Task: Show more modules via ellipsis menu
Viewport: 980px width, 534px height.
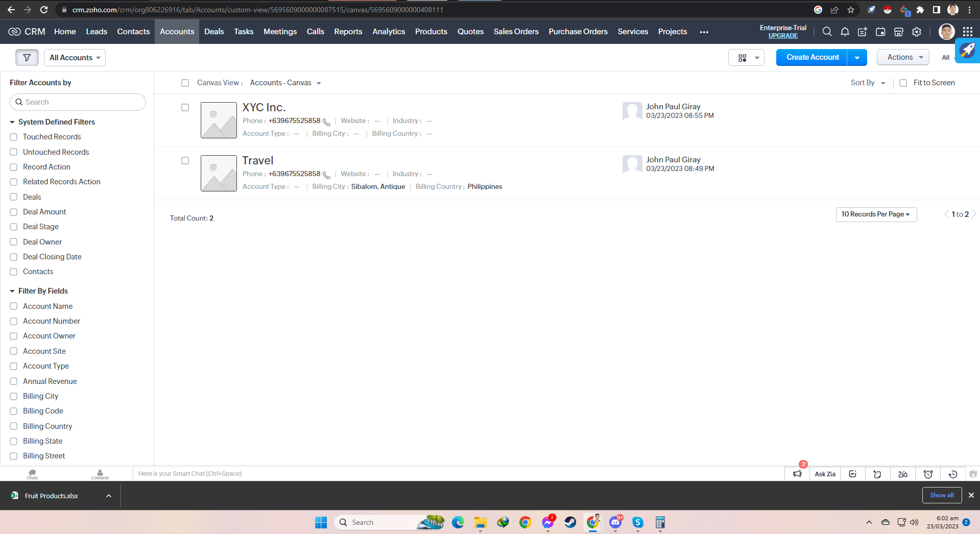Action: click(x=704, y=32)
